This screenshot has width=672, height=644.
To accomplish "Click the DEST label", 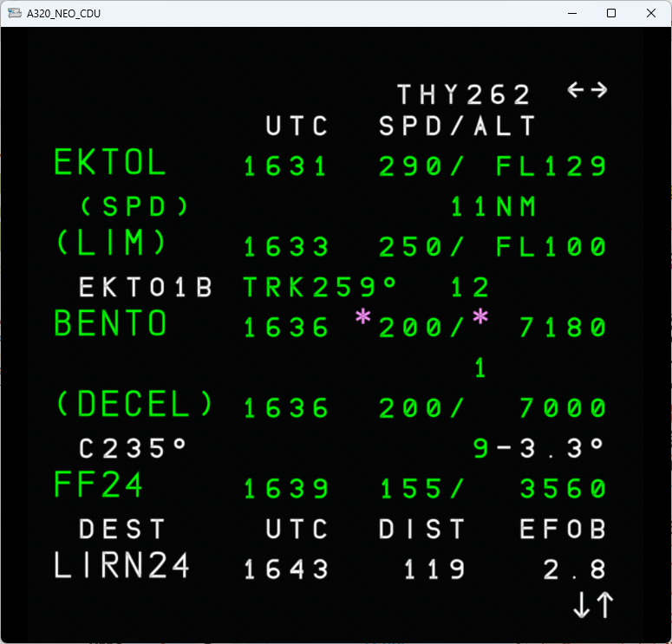I will (x=121, y=530).
